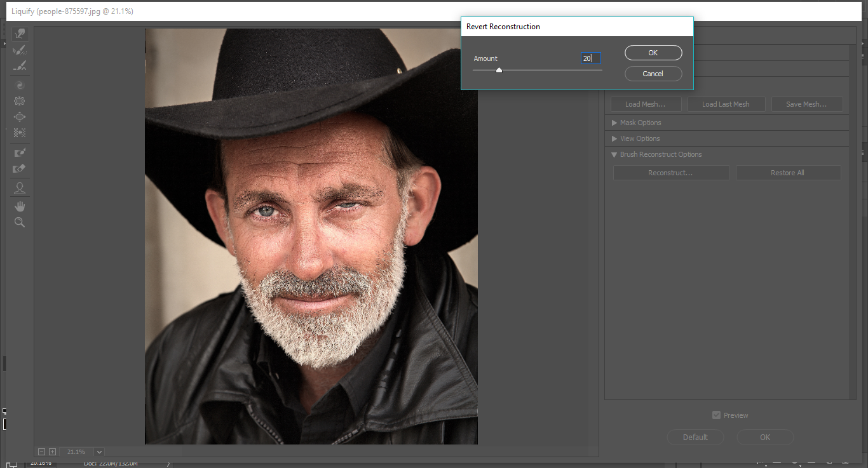
Task: Select the Pucker tool
Action: (x=20, y=101)
